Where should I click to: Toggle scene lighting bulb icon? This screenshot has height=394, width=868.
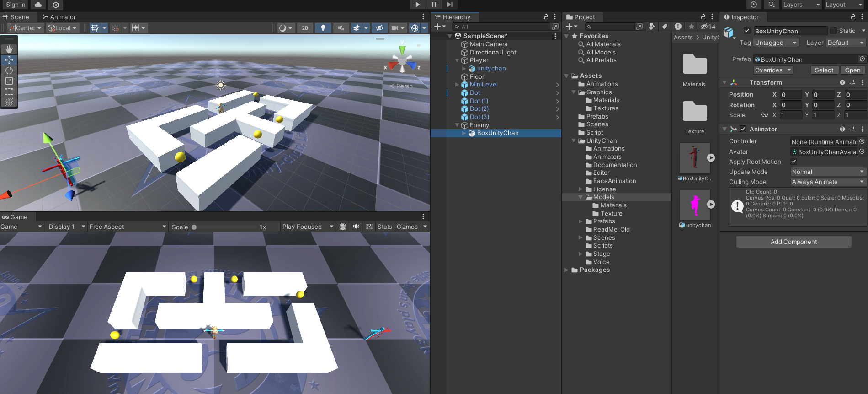tap(323, 28)
